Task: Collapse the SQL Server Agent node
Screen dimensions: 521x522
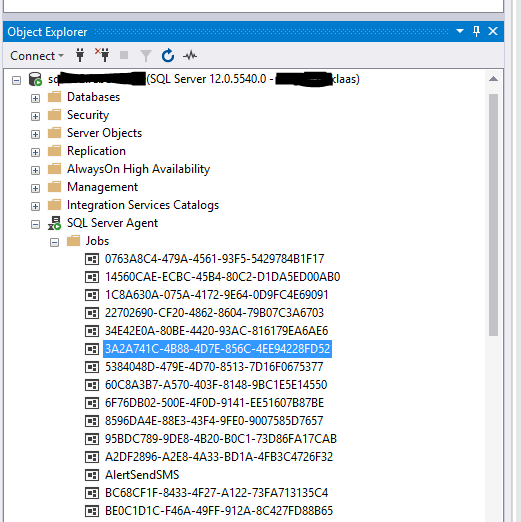Action: pos(35,224)
